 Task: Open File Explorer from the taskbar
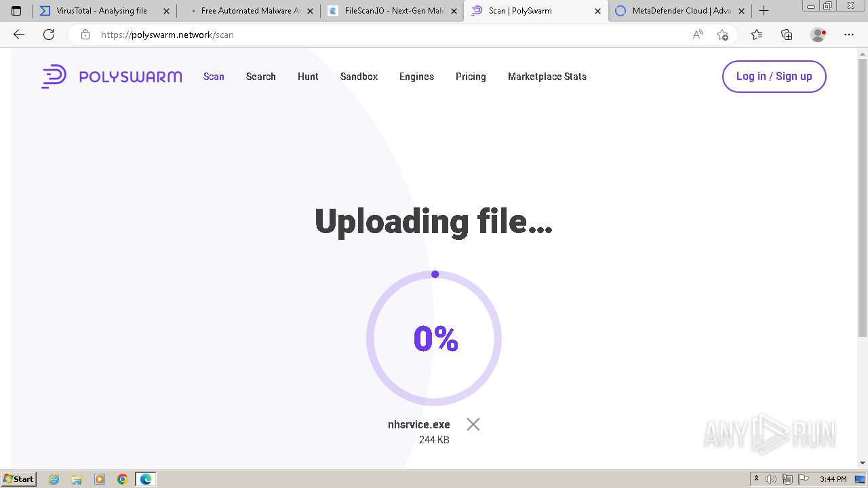pos(77,479)
